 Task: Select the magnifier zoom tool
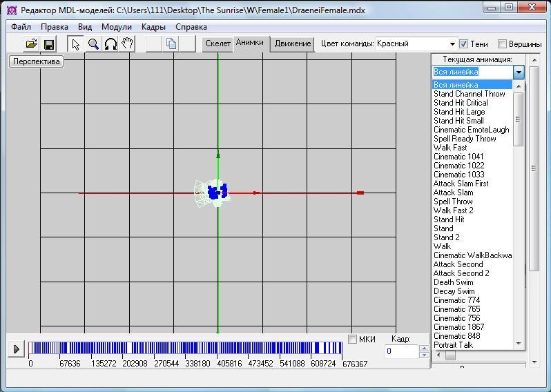93,44
